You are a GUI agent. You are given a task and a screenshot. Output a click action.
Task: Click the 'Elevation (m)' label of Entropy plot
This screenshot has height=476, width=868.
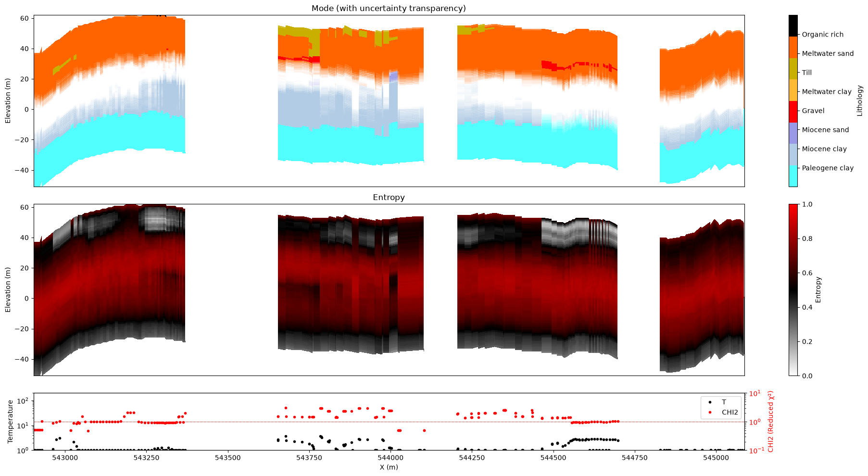pos(8,290)
